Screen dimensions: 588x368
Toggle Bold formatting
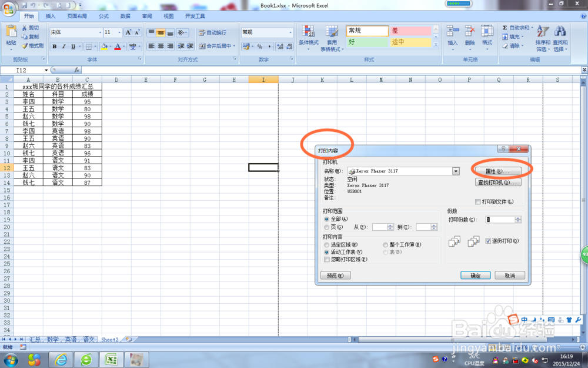55,47
